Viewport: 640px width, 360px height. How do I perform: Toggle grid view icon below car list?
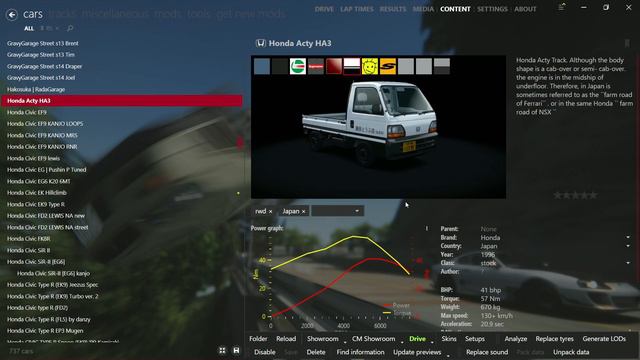point(222,351)
